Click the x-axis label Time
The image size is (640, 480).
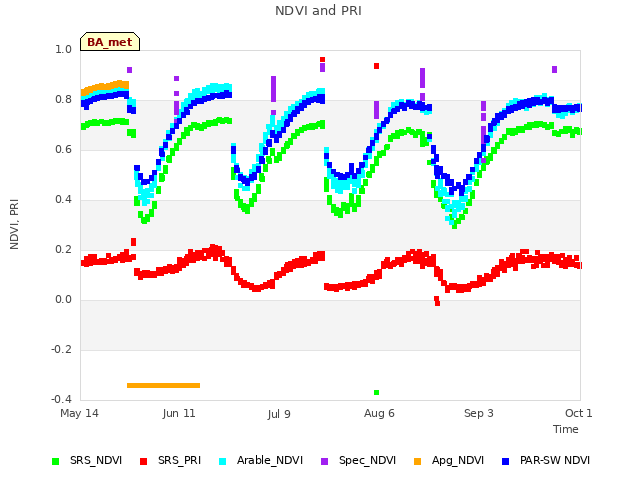566,429
